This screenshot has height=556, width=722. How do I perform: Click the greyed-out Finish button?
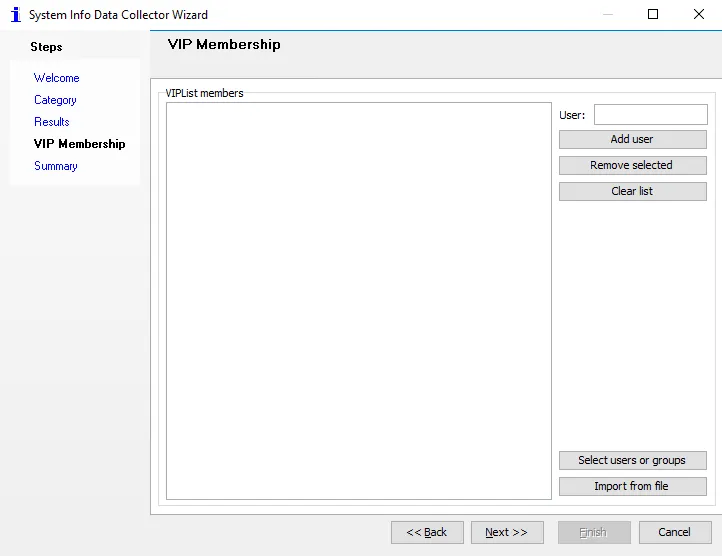tap(594, 533)
